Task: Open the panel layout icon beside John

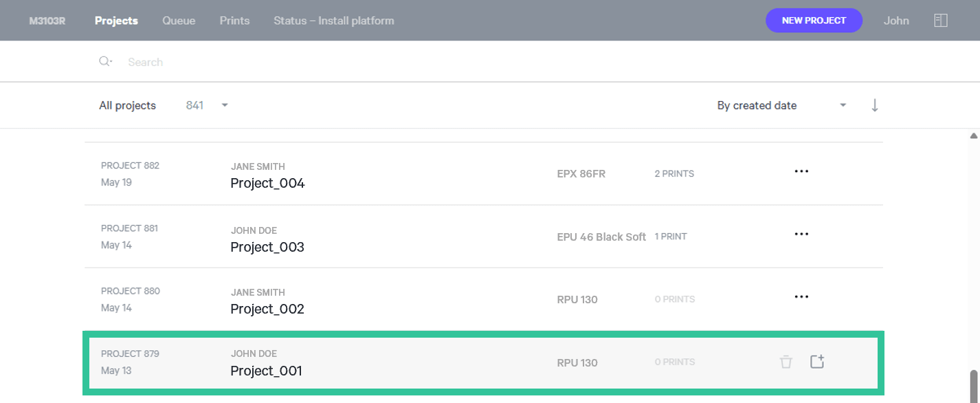Action: click(941, 21)
